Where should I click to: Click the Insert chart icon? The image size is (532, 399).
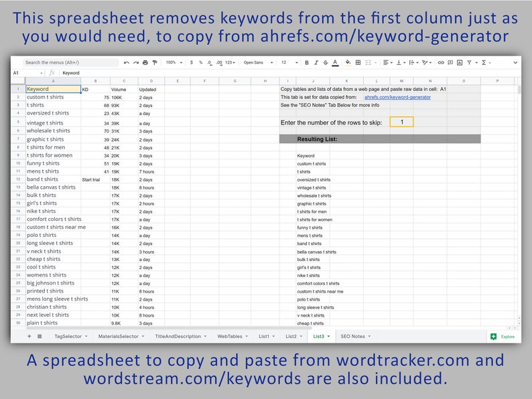[x=460, y=62]
